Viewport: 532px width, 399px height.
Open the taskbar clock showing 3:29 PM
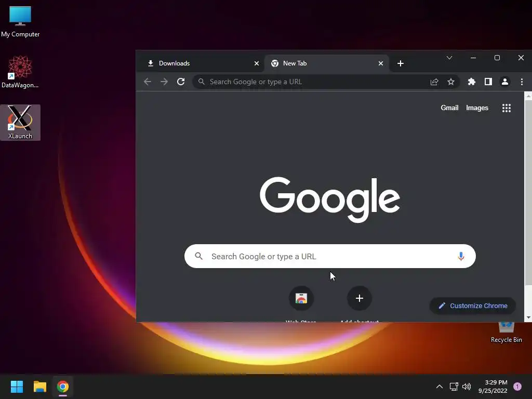[x=493, y=387]
